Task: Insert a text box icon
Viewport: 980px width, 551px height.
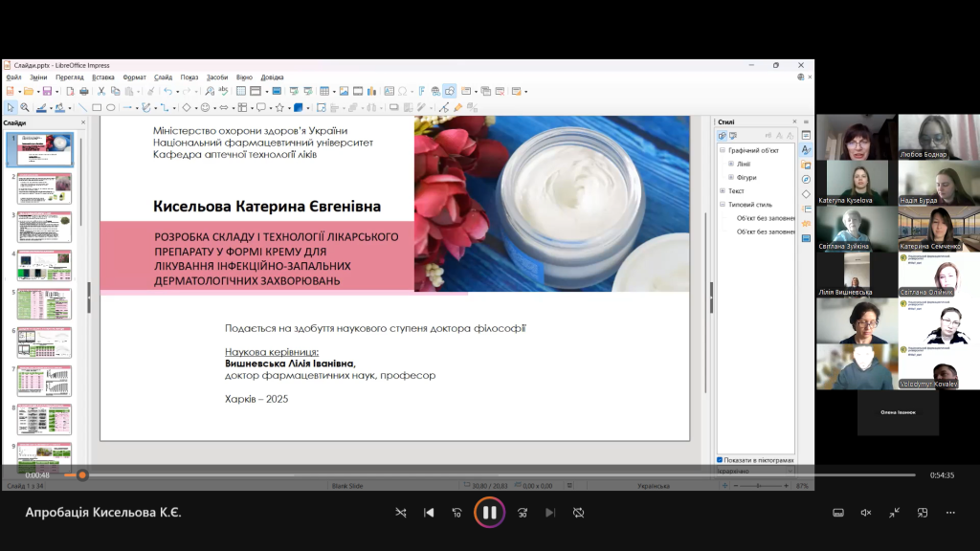Action: point(389,91)
